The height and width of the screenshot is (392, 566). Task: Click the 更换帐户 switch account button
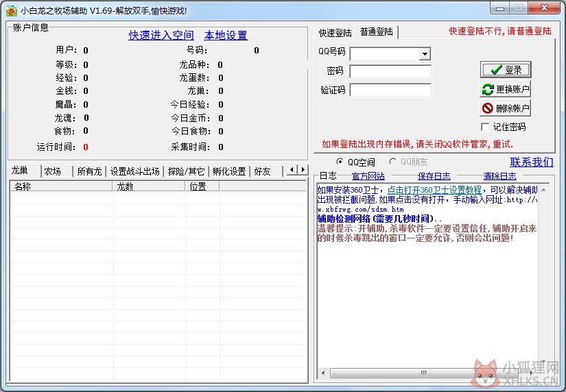(x=506, y=89)
